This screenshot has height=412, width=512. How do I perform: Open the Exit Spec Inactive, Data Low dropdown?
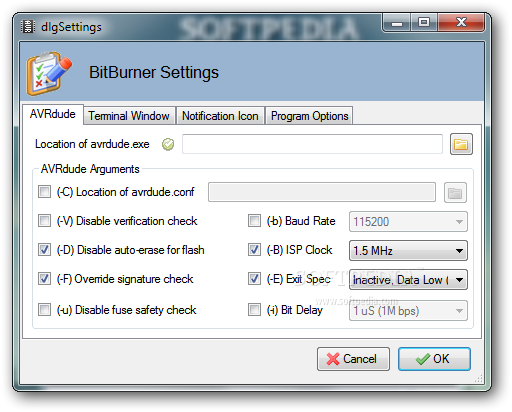point(408,279)
